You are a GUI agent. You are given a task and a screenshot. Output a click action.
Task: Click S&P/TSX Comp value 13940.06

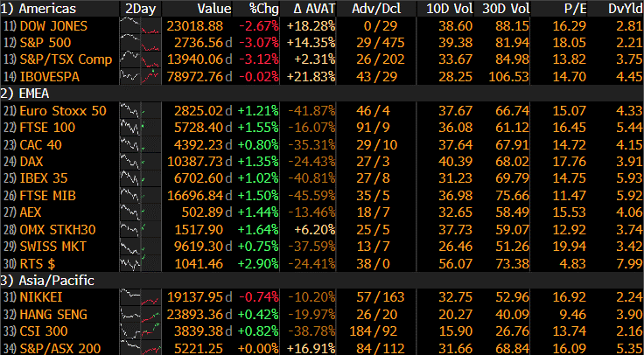[195, 59]
